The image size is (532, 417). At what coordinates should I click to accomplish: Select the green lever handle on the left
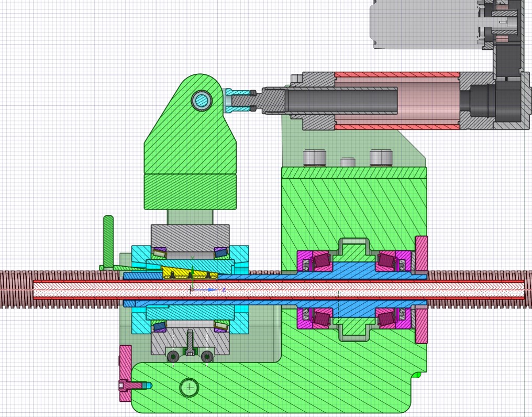(108, 241)
